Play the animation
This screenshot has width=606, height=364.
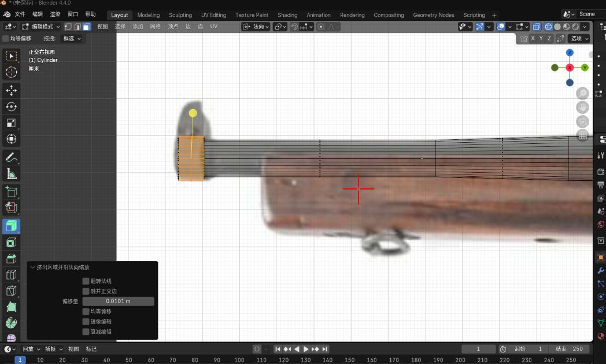click(x=306, y=349)
